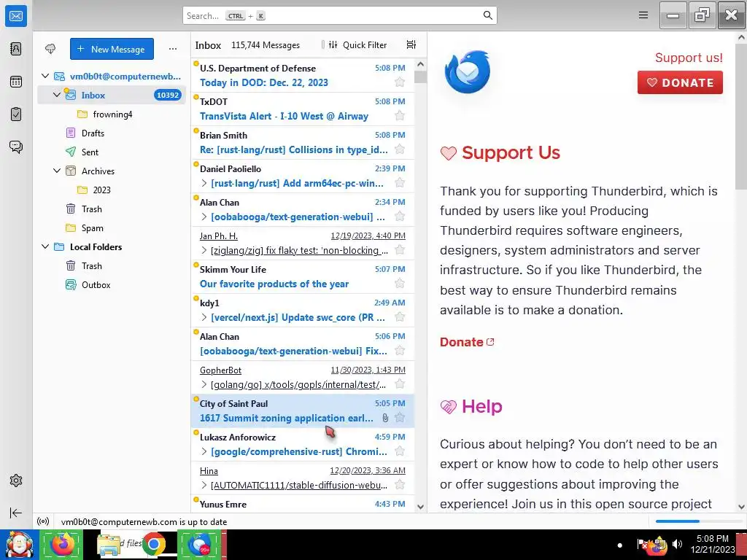This screenshot has width=747, height=560.
Task: Click the attachment icon on Saint Paul email
Action: click(x=385, y=418)
